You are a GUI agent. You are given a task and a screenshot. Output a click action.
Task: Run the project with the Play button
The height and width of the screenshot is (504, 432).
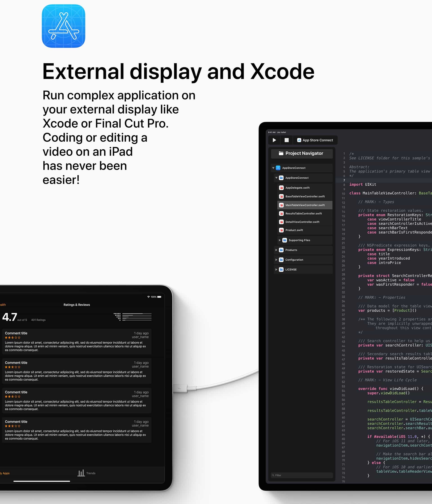click(274, 140)
